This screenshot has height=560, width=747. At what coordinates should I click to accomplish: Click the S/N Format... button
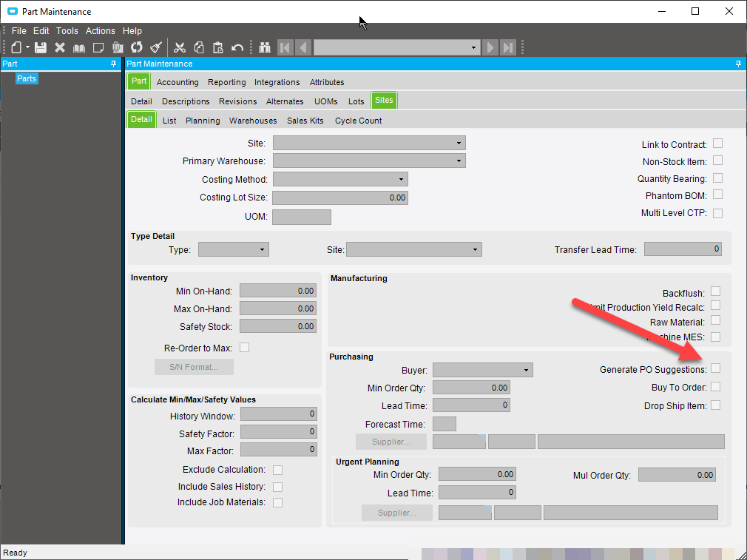tap(194, 367)
